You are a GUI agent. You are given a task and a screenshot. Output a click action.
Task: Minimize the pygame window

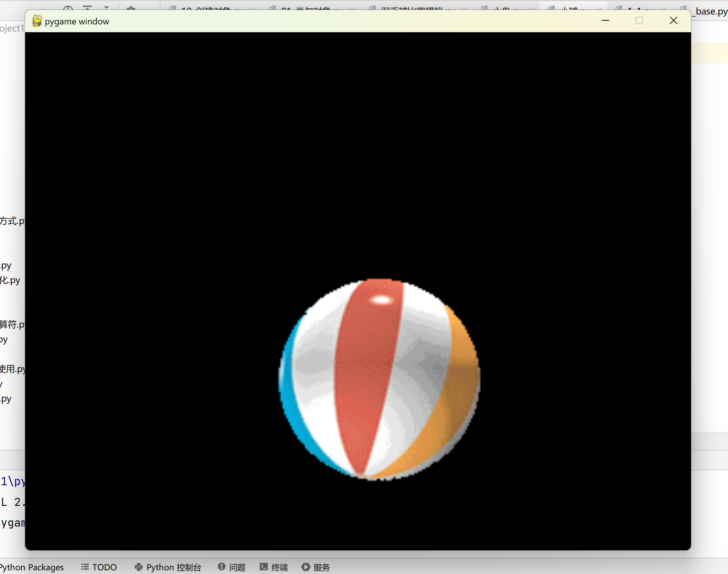605,21
